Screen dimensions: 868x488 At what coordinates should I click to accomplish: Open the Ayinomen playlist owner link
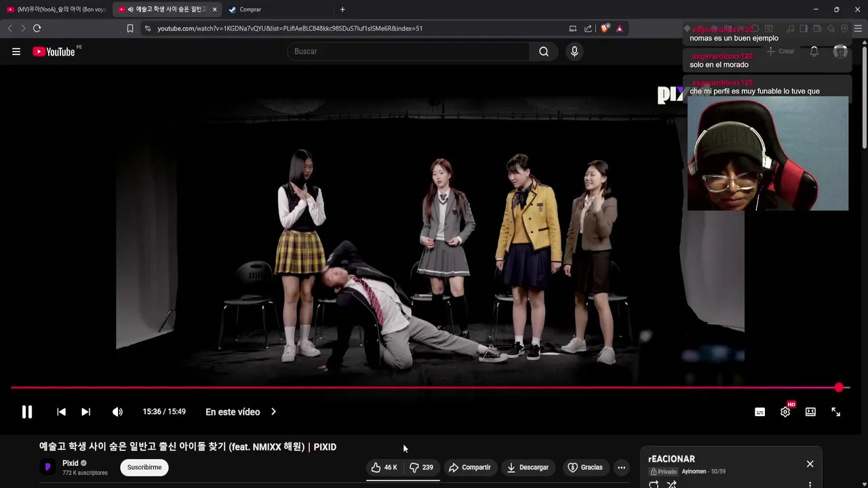[x=694, y=472]
